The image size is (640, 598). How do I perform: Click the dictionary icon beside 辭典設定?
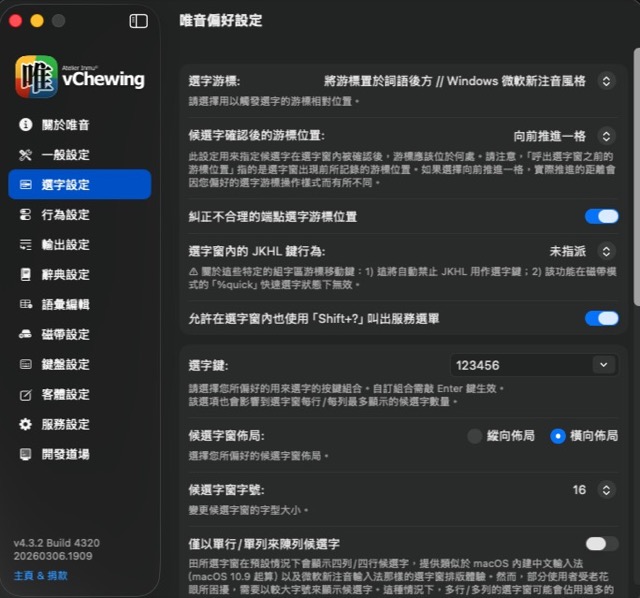pos(26,274)
